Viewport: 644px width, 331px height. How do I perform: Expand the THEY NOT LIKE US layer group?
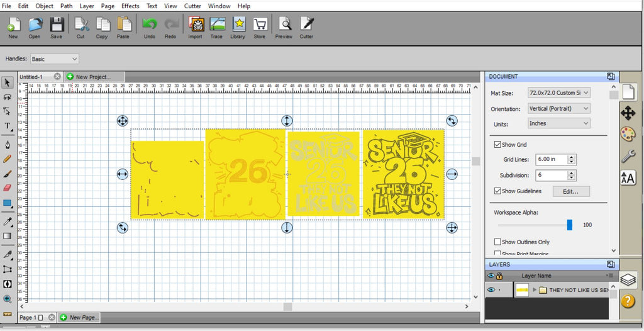click(x=535, y=290)
